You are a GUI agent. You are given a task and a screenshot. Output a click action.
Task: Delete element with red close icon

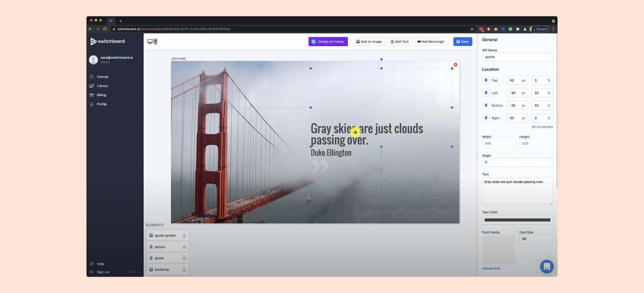tap(456, 64)
